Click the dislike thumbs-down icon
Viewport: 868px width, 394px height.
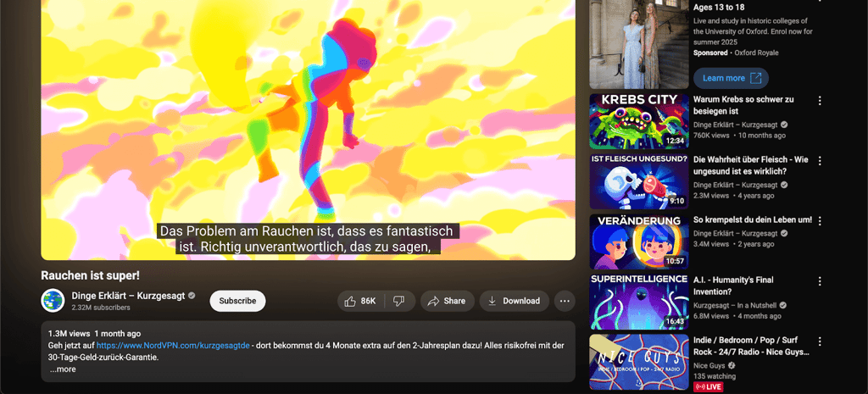[398, 301]
